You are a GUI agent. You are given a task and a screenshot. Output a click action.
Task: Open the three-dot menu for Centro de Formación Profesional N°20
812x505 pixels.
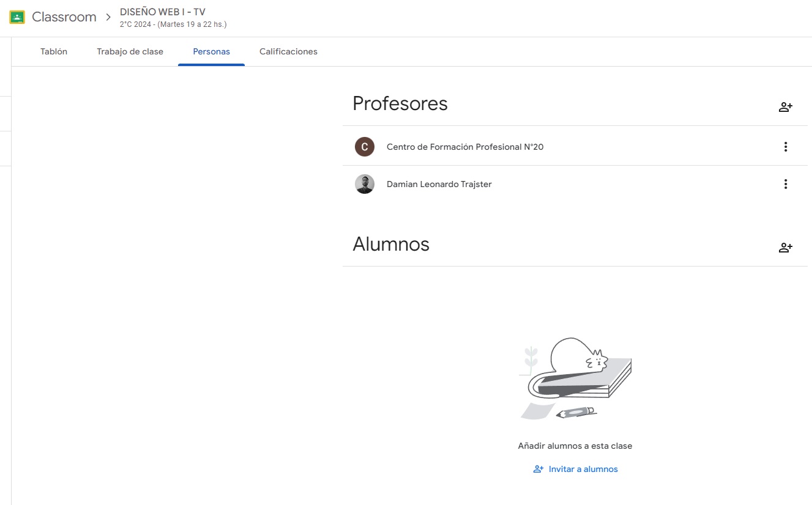click(786, 147)
